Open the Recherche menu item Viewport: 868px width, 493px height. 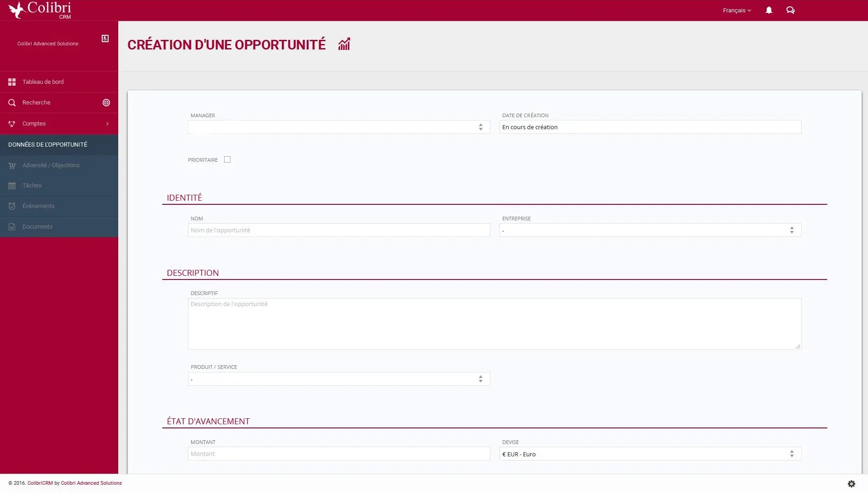59,103
